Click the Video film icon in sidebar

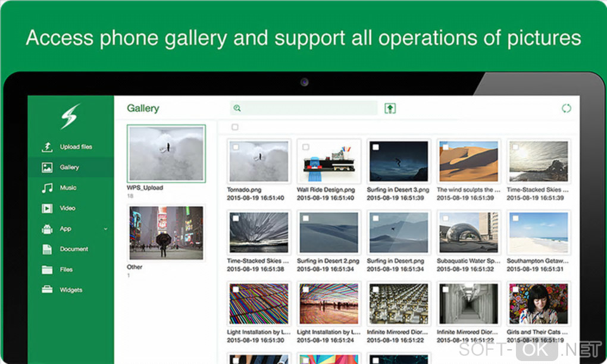47,209
